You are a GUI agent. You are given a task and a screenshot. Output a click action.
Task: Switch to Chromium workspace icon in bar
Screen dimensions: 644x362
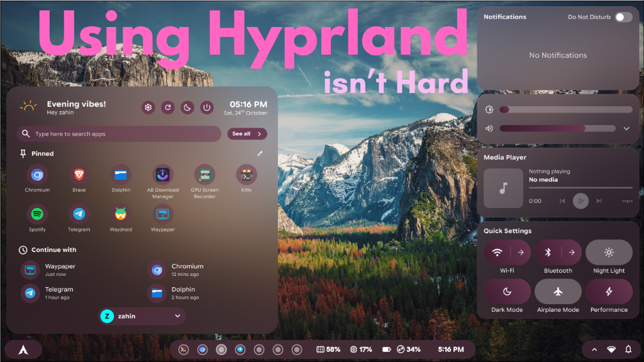point(203,349)
